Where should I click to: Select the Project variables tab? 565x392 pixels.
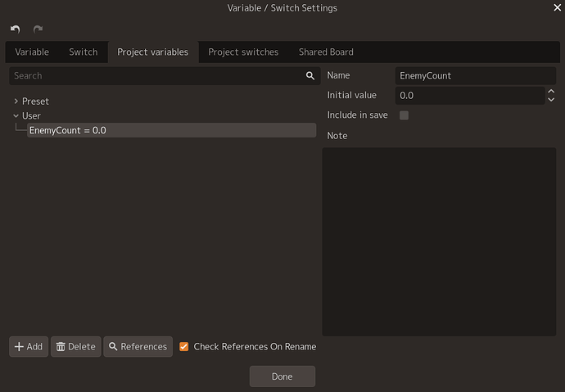[153, 52]
